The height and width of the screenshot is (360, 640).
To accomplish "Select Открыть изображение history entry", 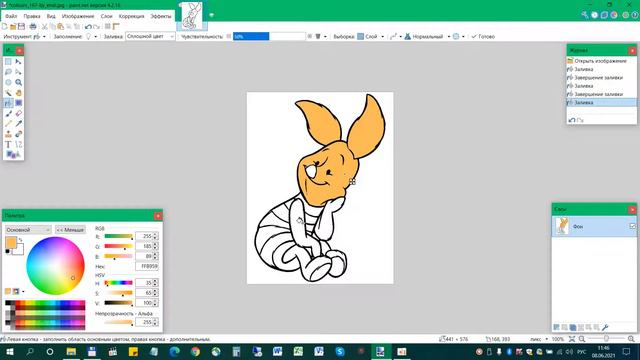I will click(x=600, y=61).
